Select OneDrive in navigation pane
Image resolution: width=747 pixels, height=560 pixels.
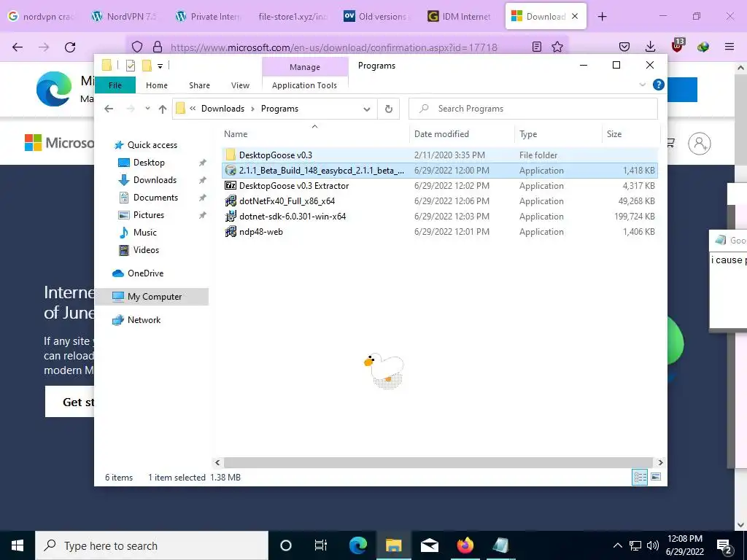point(145,273)
